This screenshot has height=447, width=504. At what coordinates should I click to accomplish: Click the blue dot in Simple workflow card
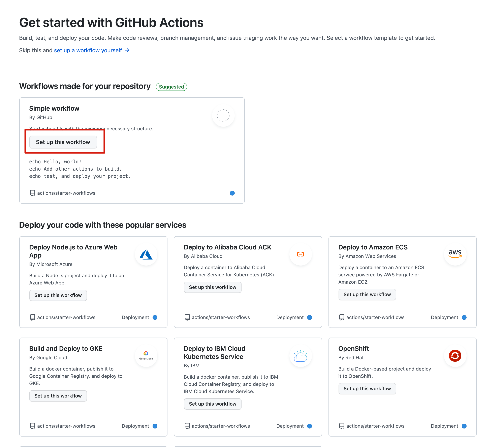[232, 193]
